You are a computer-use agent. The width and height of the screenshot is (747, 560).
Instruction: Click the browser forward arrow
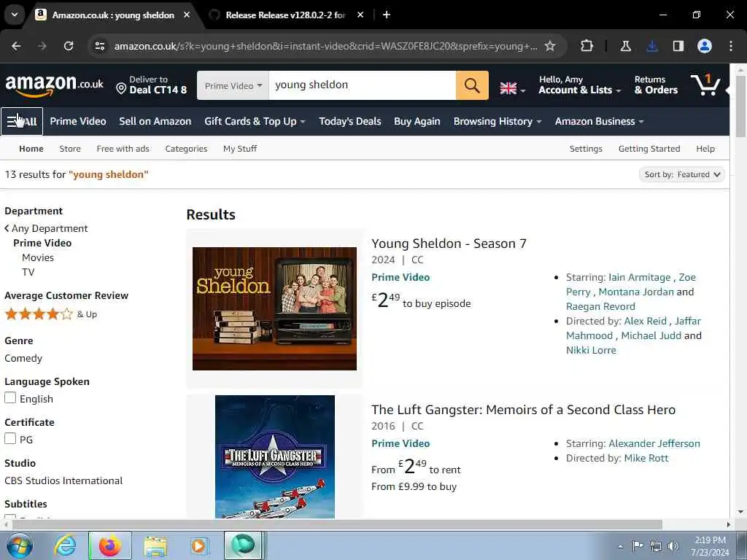(42, 46)
